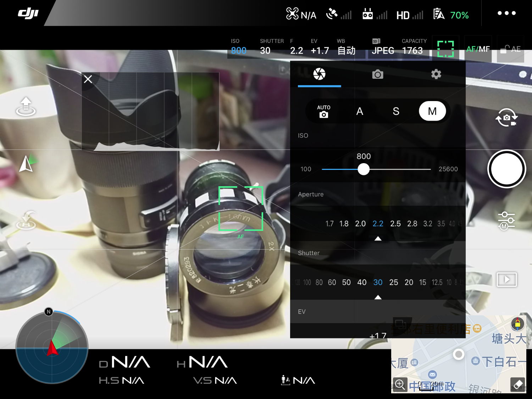This screenshot has height=399, width=532.
Task: Tap the green AF focus box on image
Action: click(241, 209)
